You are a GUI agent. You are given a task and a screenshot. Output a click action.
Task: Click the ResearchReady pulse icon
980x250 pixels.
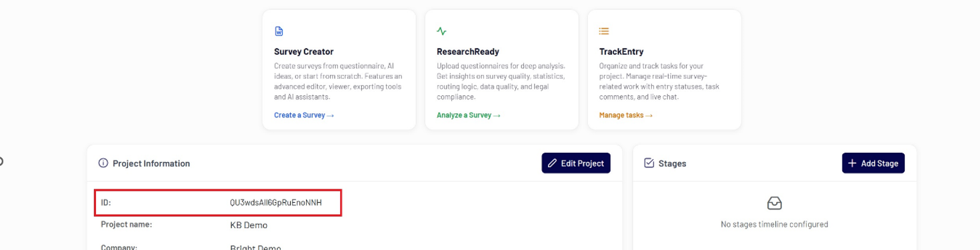click(441, 31)
